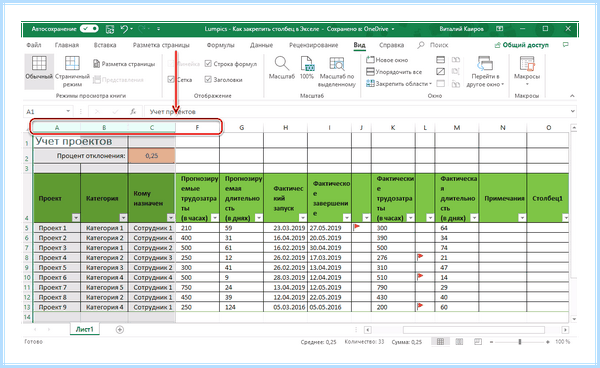Open the Данные ribbon tab
The height and width of the screenshot is (368, 600).
pyautogui.click(x=261, y=45)
